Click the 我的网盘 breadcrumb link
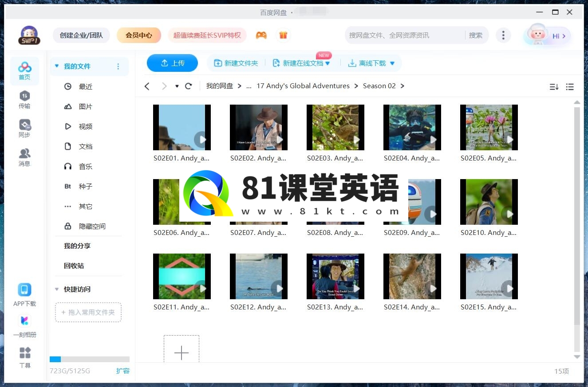This screenshot has height=387, width=588. (220, 86)
